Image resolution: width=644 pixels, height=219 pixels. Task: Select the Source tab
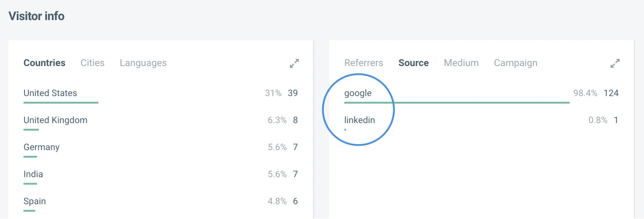click(413, 63)
